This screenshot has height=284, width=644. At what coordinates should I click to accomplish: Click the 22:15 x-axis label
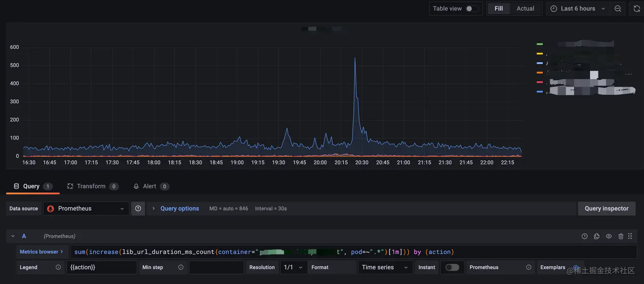coord(508,162)
